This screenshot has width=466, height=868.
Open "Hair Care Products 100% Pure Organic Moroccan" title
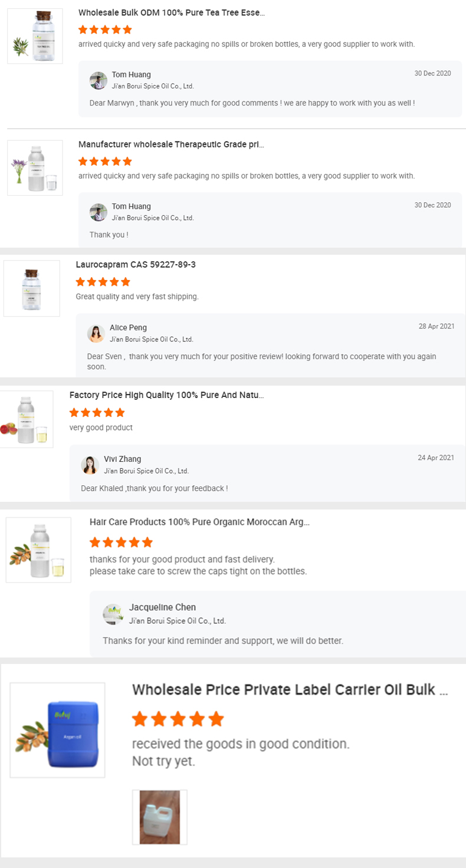(x=199, y=522)
